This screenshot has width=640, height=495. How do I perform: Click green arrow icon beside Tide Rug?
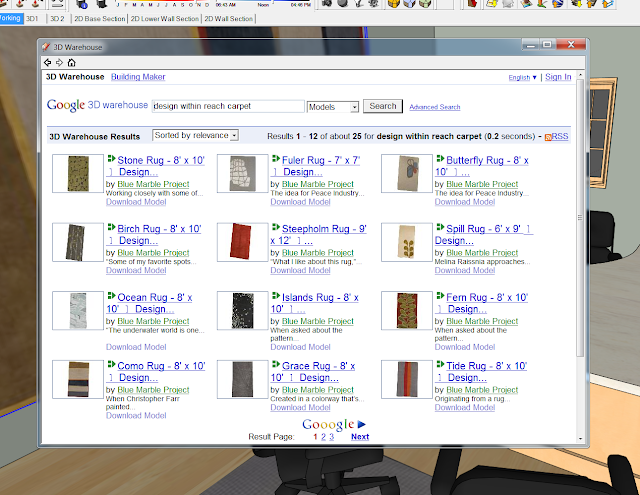coord(440,364)
